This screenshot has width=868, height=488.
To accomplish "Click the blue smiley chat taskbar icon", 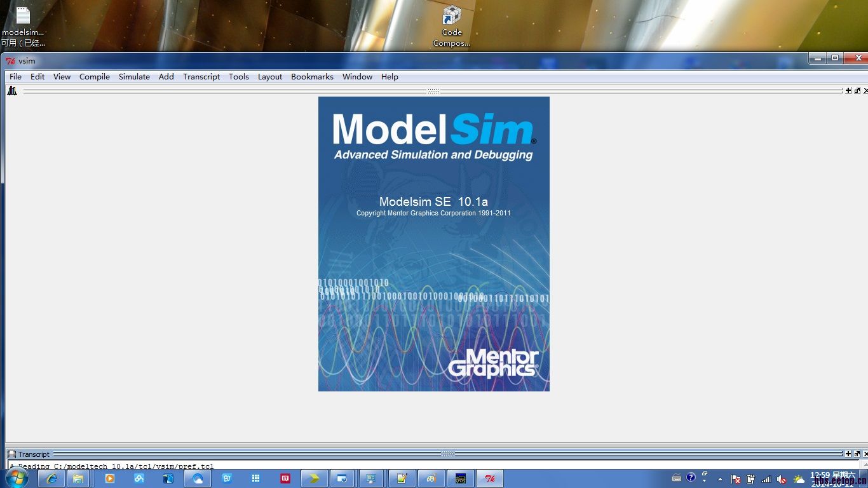I will click(227, 478).
